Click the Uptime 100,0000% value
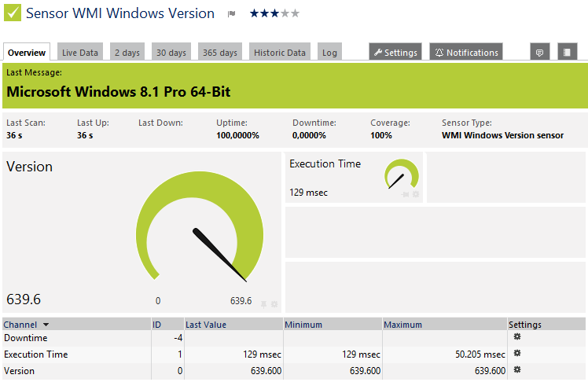The height and width of the screenshot is (382, 588). click(x=237, y=135)
